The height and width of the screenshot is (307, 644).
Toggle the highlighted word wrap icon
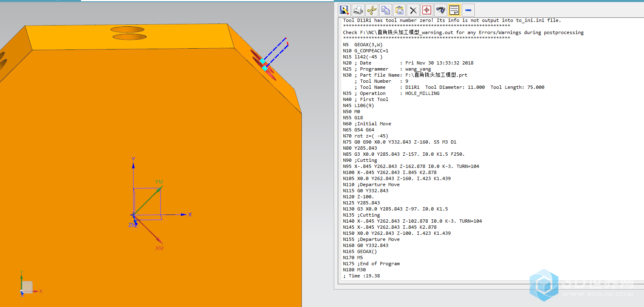tap(454, 10)
